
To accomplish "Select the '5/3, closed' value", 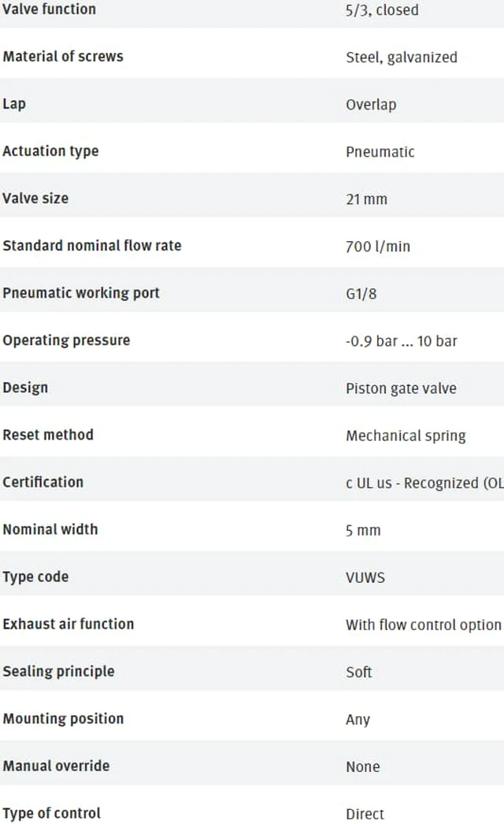I will (382, 10).
